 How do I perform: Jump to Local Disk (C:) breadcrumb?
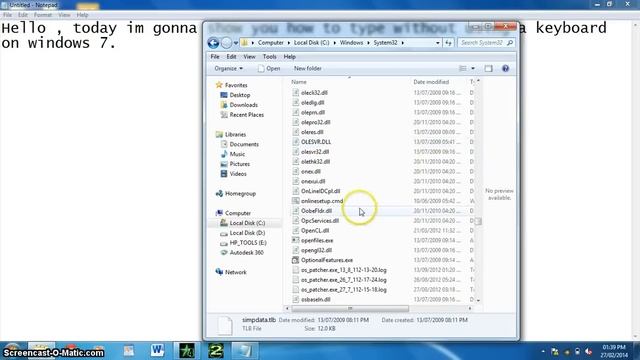[311, 42]
